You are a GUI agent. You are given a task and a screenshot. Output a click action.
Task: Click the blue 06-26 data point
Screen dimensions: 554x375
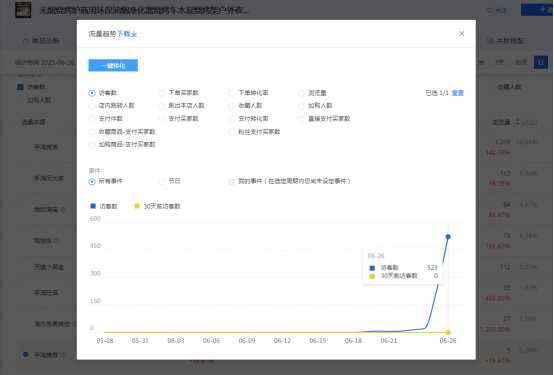pyautogui.click(x=448, y=237)
